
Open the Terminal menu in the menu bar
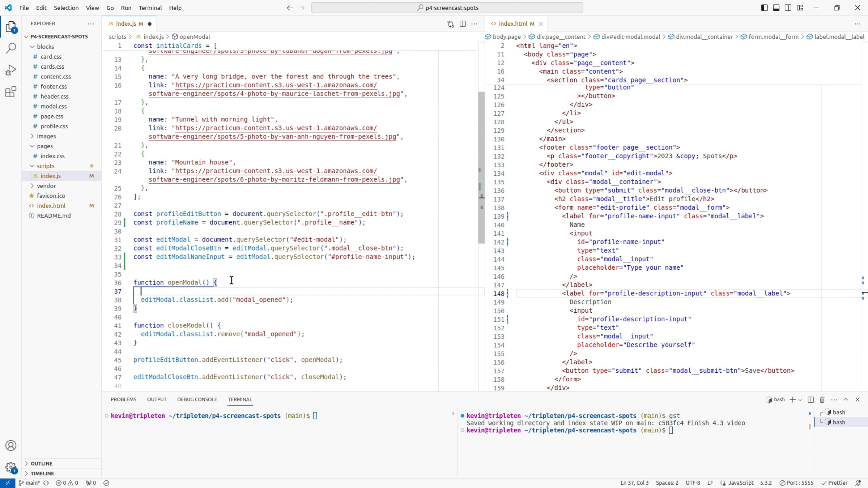click(x=150, y=8)
